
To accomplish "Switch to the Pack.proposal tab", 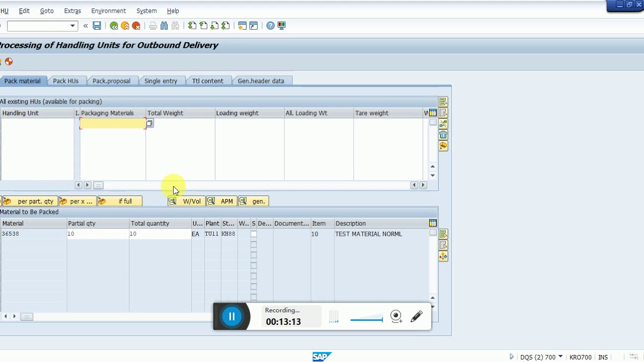I will click(111, 81).
